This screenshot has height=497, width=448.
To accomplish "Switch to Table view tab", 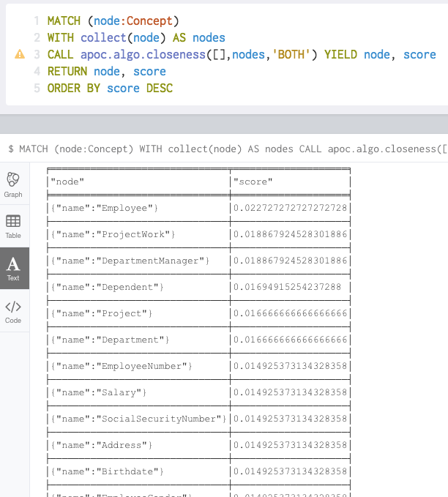I will [x=14, y=226].
